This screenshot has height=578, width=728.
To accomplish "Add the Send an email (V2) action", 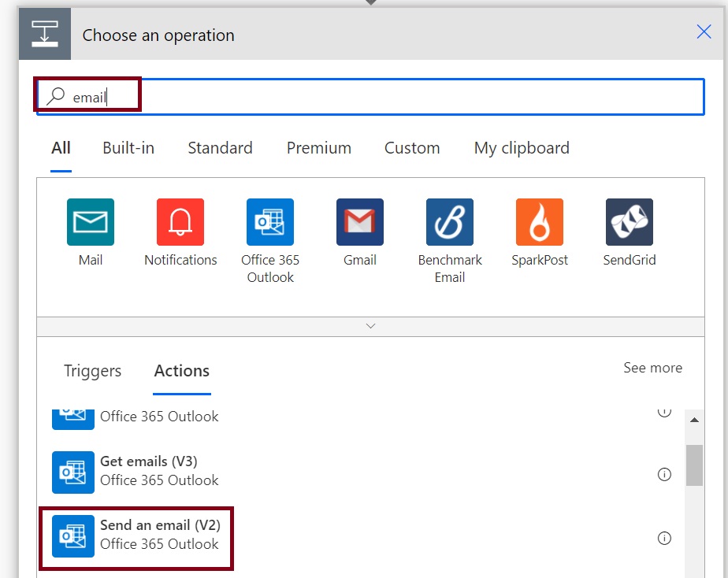I will [159, 534].
